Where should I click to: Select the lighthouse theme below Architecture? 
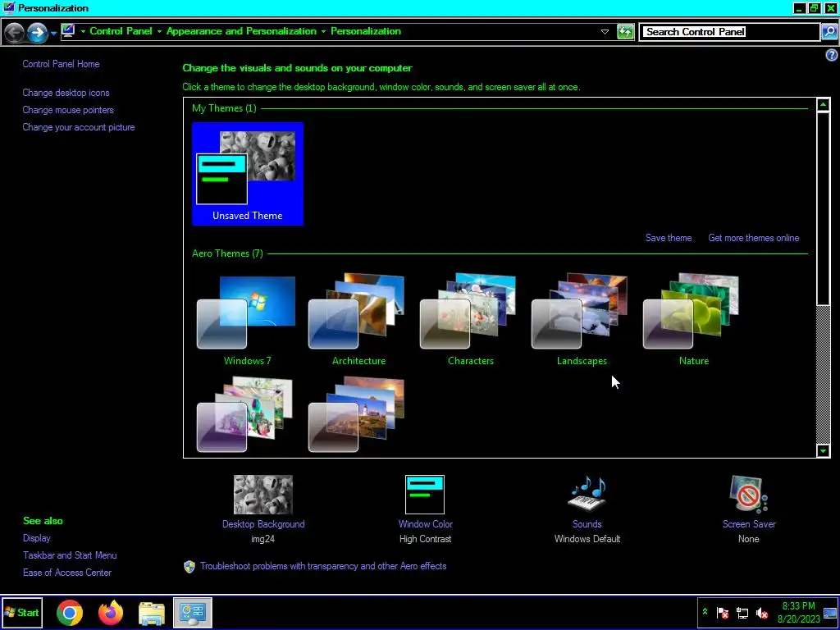click(356, 414)
